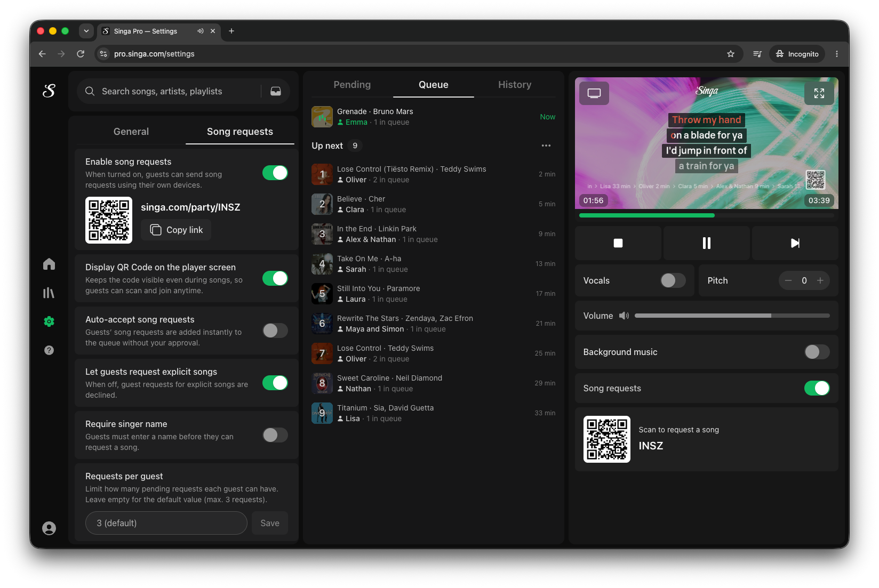
Task: Toggle Let guests request explicit songs
Action: pyautogui.click(x=275, y=383)
